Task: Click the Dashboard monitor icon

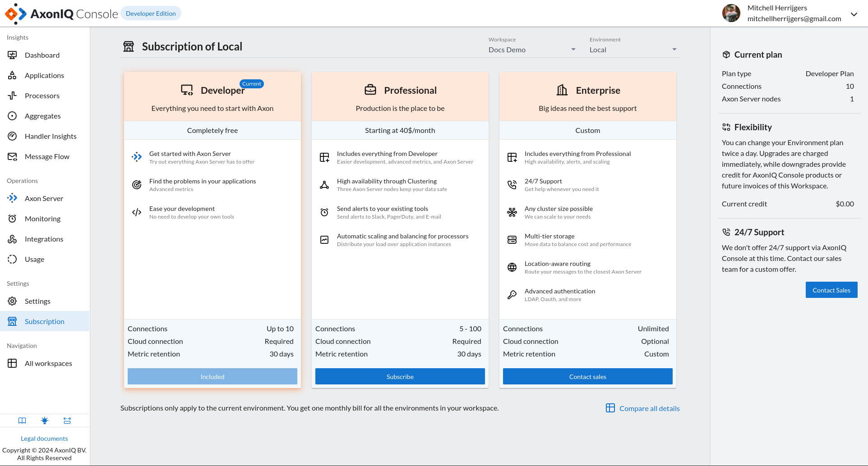Action: coord(12,55)
